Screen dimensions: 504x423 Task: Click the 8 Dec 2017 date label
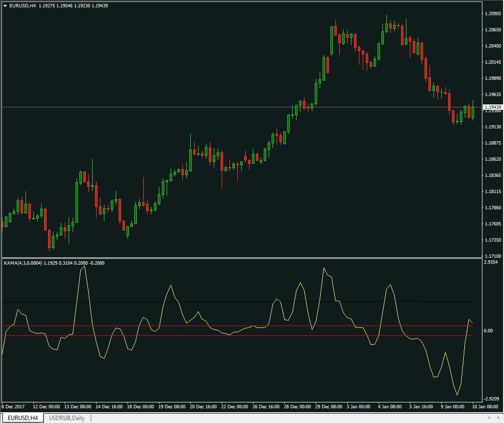[x=13, y=407]
